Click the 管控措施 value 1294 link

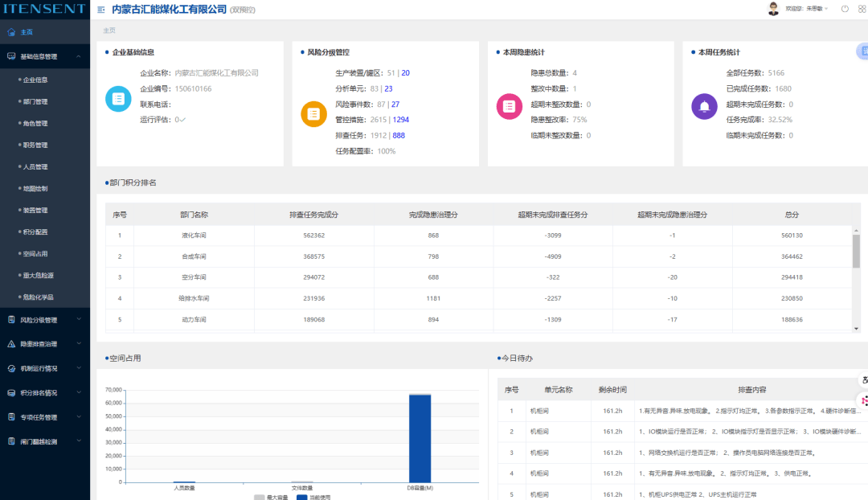click(401, 120)
